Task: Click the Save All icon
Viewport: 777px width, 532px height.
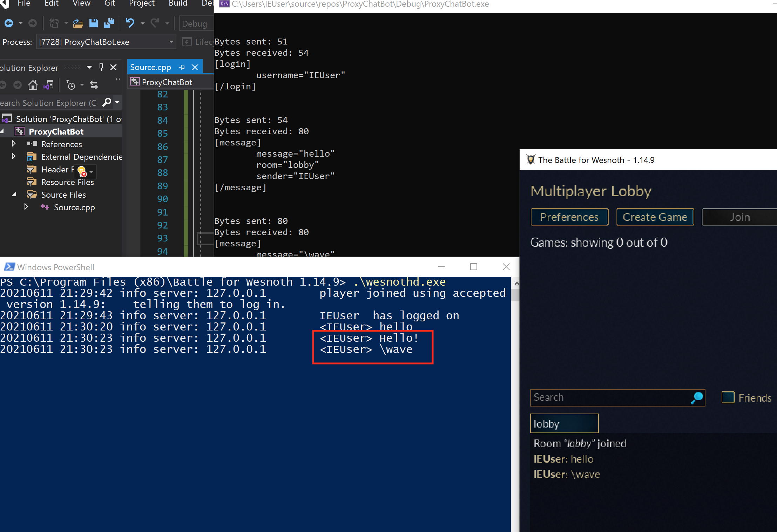Action: pos(109,23)
